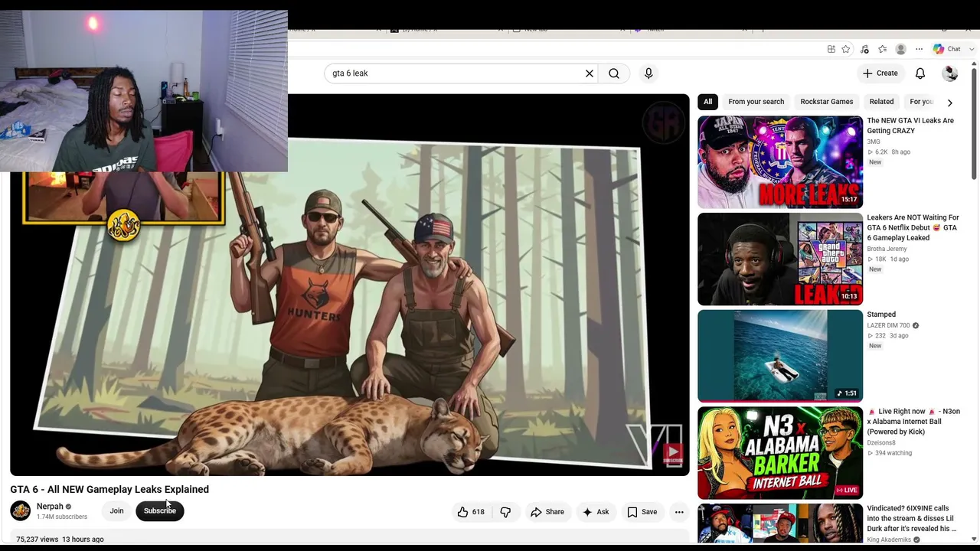Open the 'Stamped' video title

tap(881, 315)
